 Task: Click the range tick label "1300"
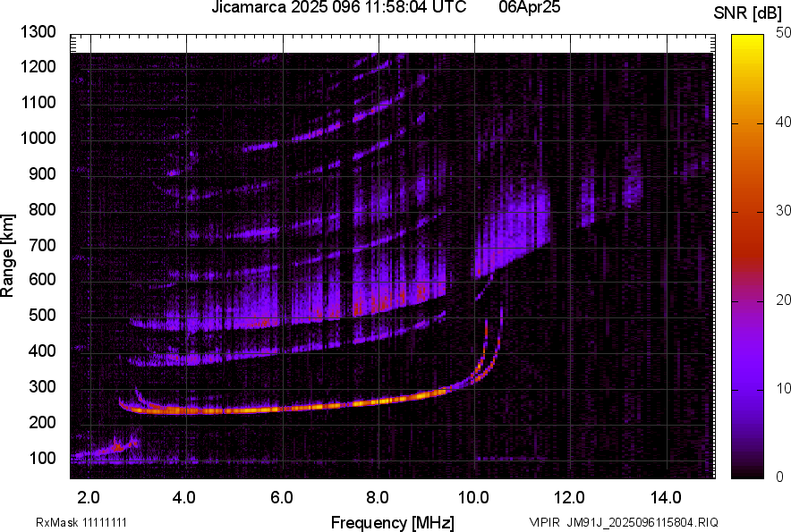click(x=38, y=32)
